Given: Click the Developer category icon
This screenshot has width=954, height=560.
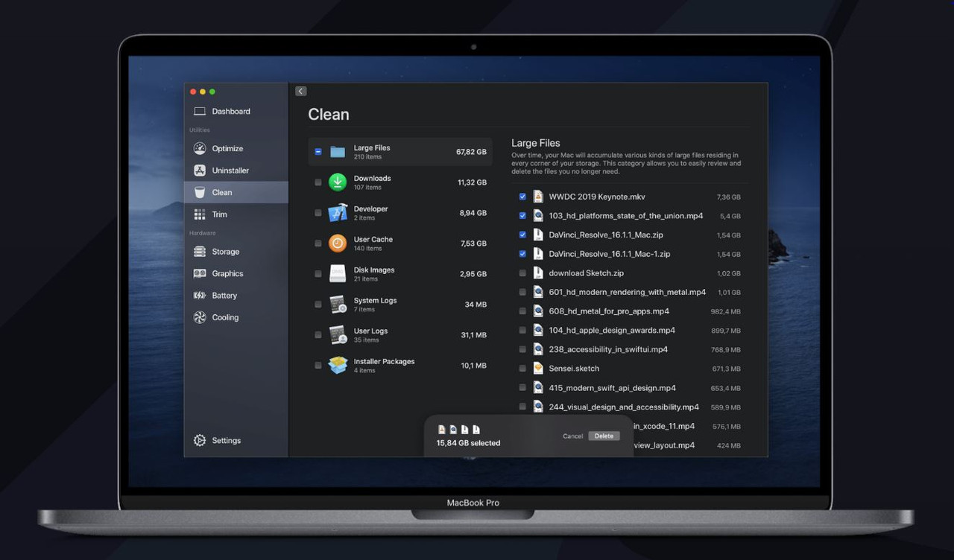Looking at the screenshot, I should point(338,213).
